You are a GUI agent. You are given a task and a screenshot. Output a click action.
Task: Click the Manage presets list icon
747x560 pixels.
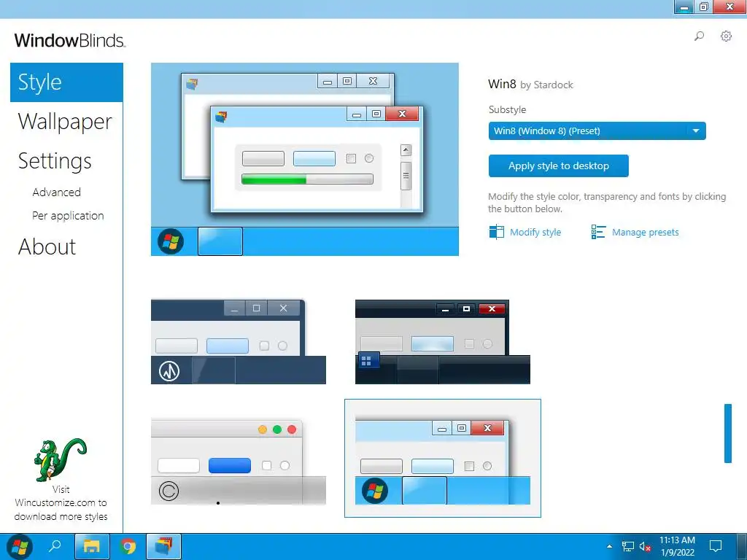click(x=598, y=232)
